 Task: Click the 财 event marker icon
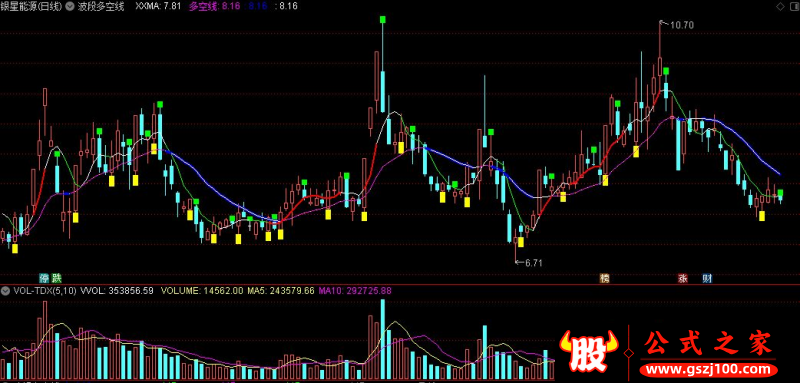707,278
